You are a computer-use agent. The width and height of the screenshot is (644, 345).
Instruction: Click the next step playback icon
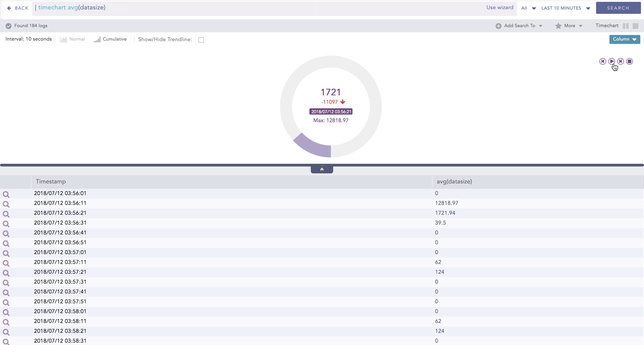(620, 61)
